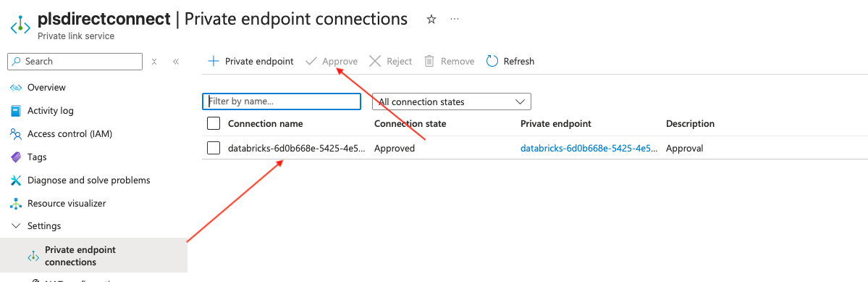Click the expand/collapse menu arrows icon
The image size is (868, 282).
[x=154, y=62]
